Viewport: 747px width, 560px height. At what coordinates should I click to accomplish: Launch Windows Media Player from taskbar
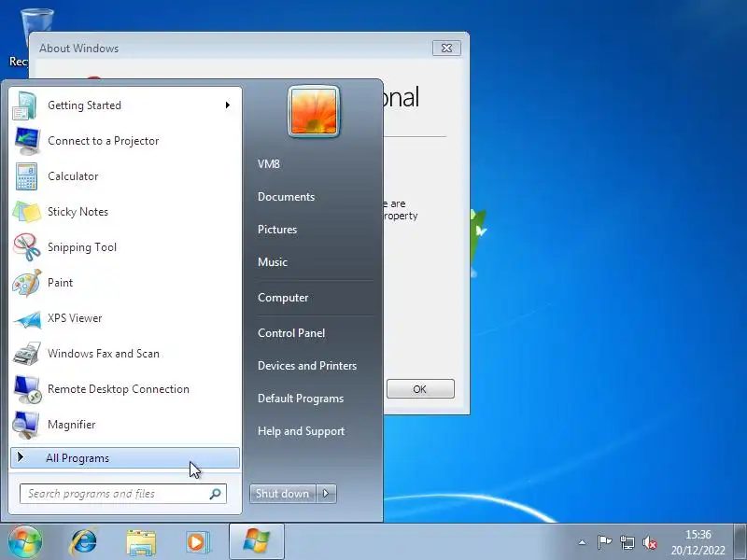point(197,542)
